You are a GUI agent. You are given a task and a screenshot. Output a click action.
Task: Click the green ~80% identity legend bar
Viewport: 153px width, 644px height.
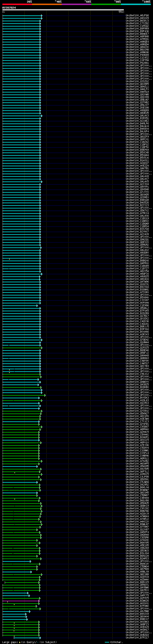pyautogui.click(x=106, y=4)
